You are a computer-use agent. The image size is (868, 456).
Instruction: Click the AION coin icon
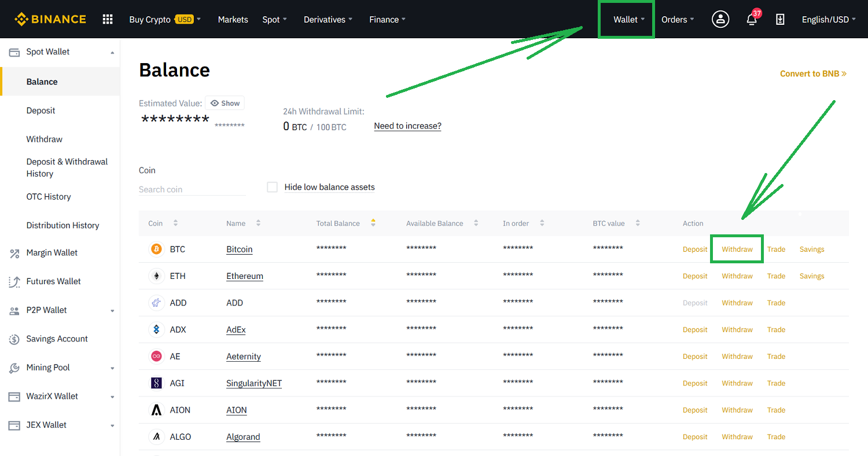[156, 410]
